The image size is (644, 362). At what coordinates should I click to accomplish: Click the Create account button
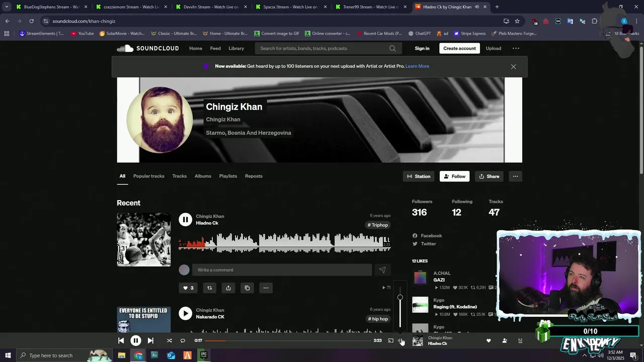pyautogui.click(x=459, y=48)
